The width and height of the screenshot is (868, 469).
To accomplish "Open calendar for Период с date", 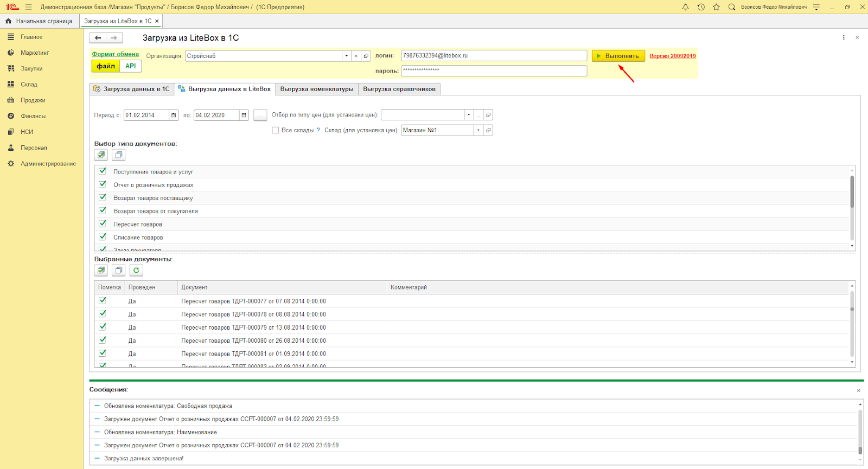I will 174,115.
